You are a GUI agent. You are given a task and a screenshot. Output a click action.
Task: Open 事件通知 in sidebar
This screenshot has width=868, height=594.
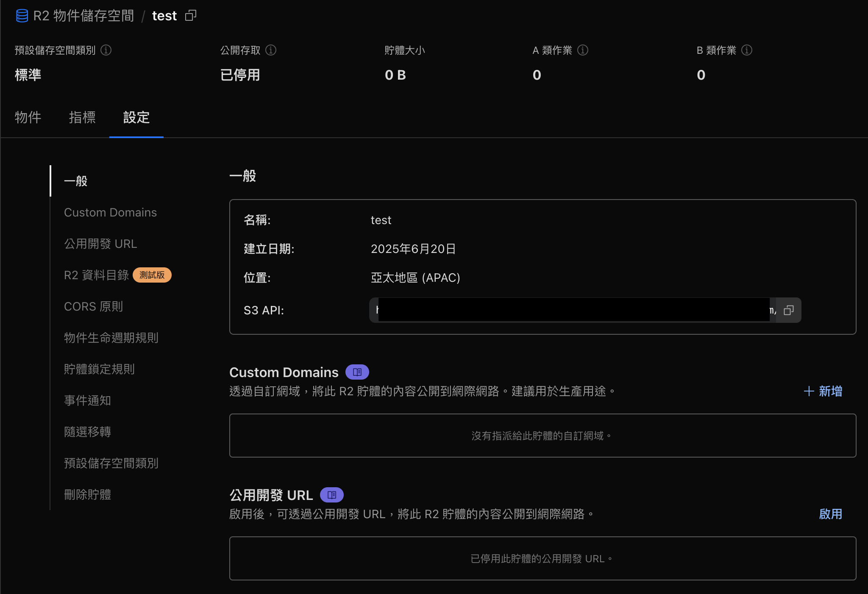[87, 400]
